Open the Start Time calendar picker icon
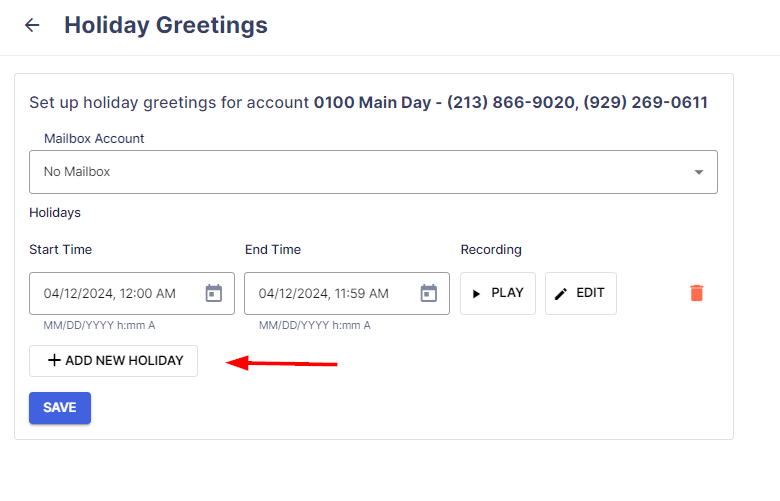The width and height of the screenshot is (780, 501). point(214,293)
